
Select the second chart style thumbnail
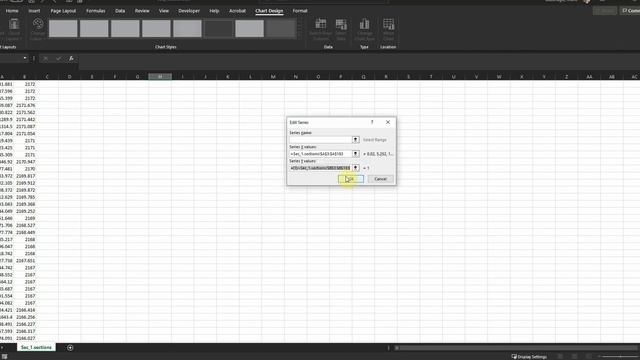94,29
